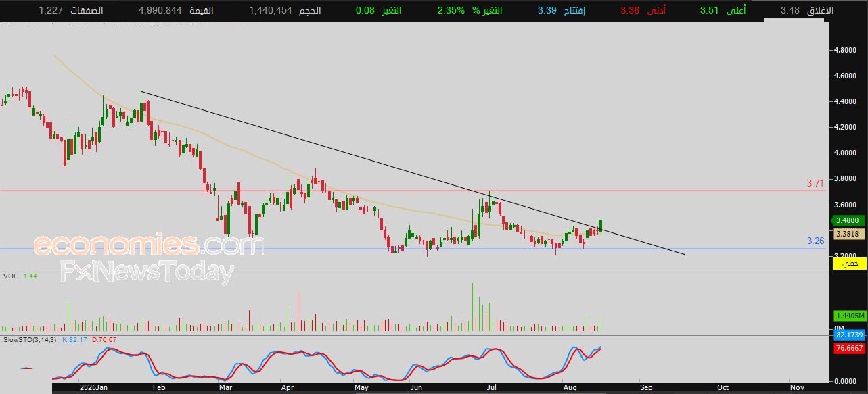
Task: Select the Oct date axis label
Action: point(723,387)
